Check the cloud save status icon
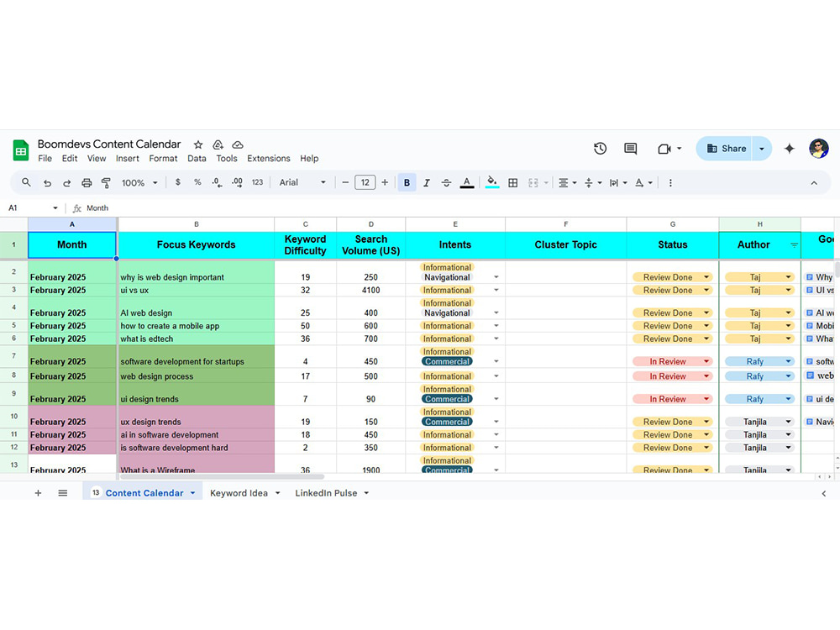840x630 pixels. [x=238, y=144]
